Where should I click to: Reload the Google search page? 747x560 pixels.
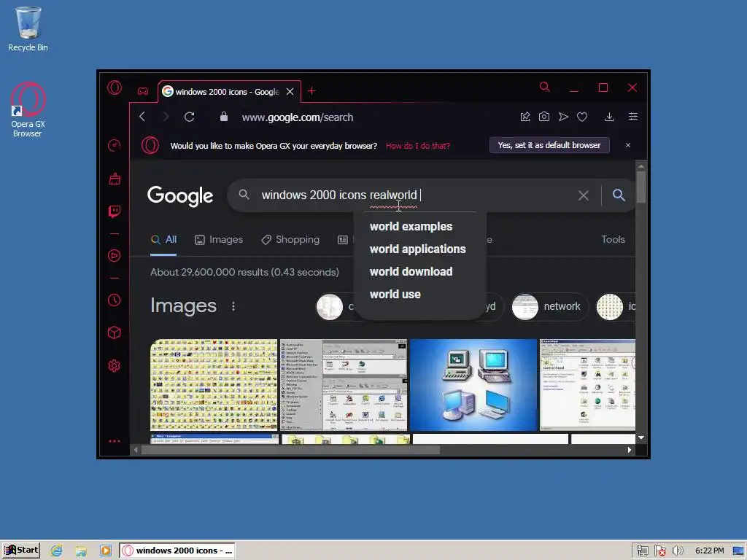click(x=189, y=117)
